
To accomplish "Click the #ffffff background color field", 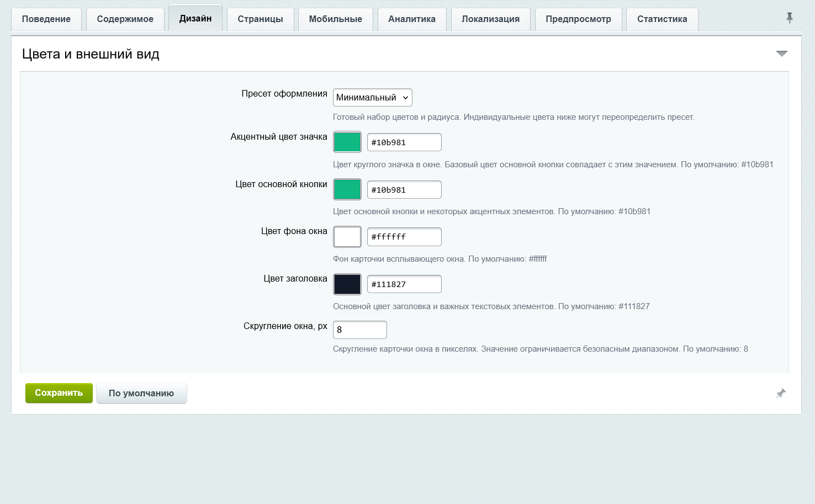I will 404,237.
